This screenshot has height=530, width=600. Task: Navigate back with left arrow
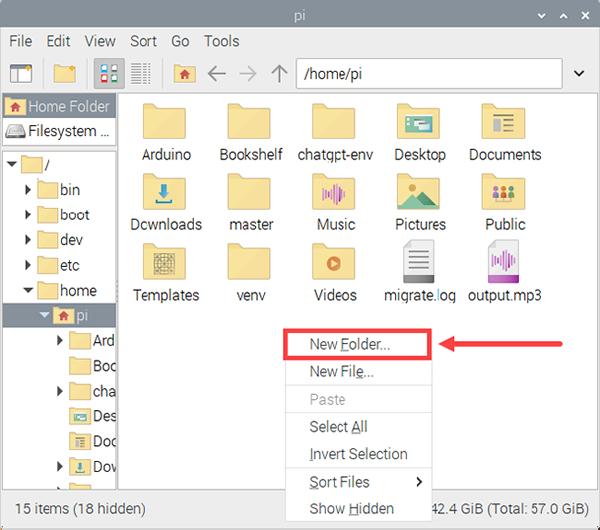(217, 73)
